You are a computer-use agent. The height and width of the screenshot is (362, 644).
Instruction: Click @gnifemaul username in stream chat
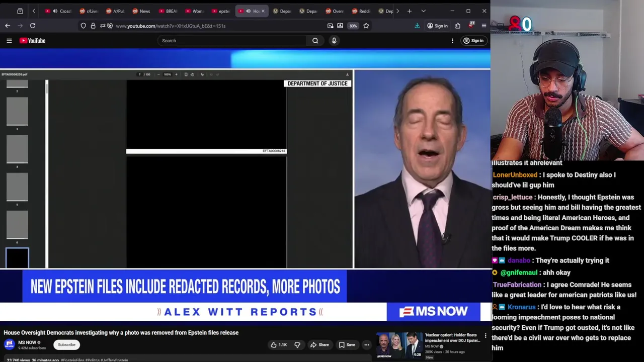[519, 273]
